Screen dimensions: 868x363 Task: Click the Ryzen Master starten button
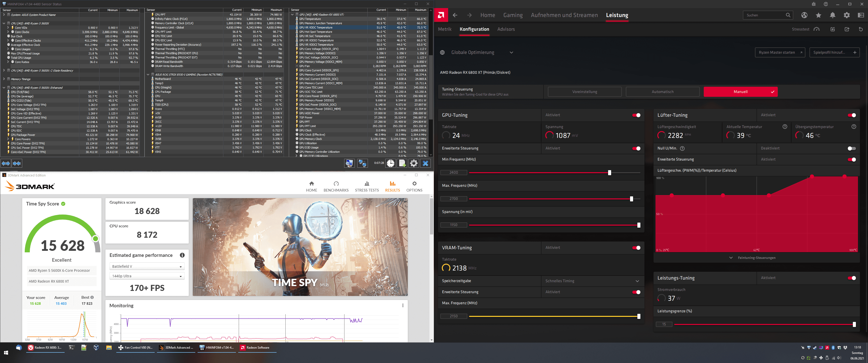click(x=780, y=52)
